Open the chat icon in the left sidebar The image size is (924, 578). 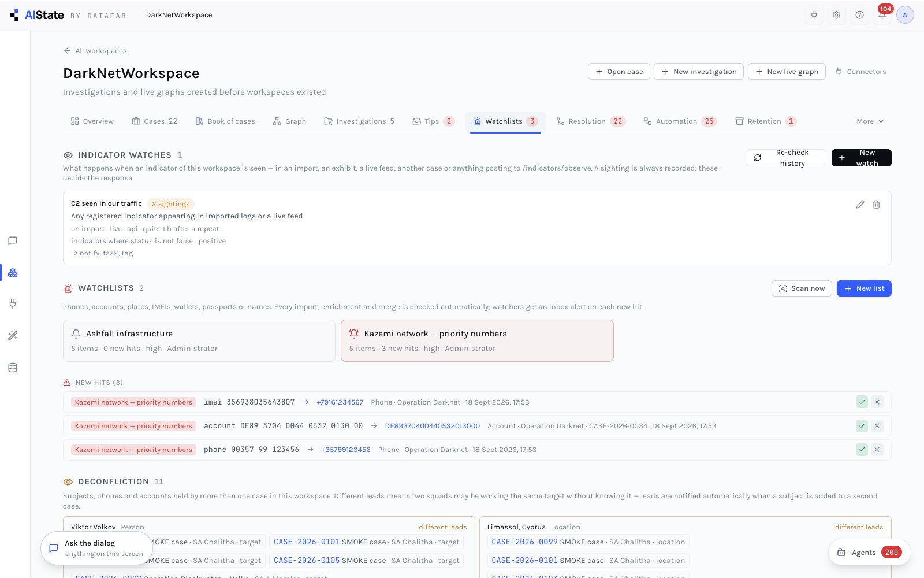point(13,241)
